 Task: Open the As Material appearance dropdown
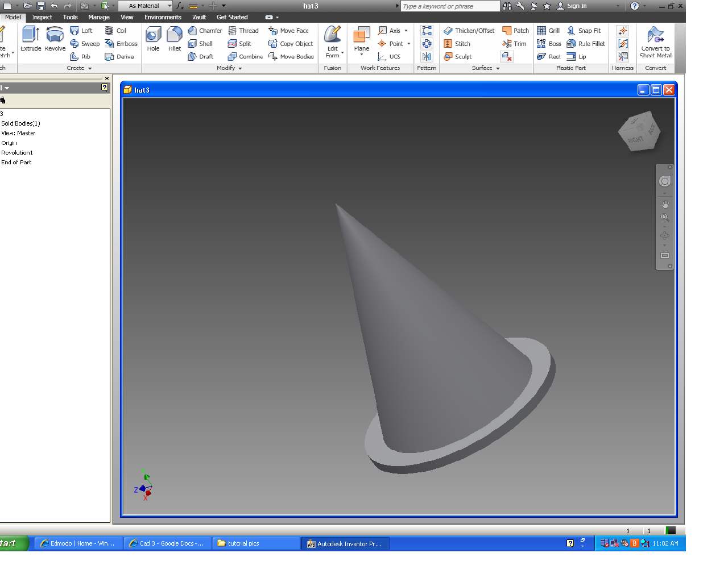coord(169,5)
